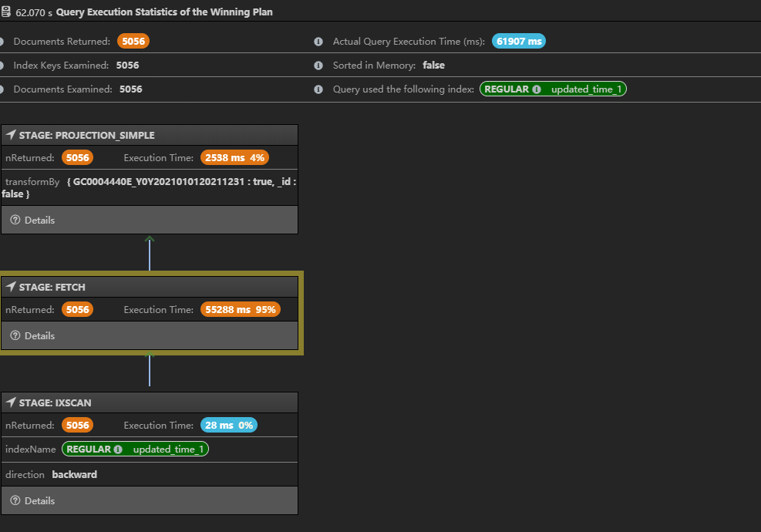Click arrow icon in FETCH stage header
This screenshot has width=761, height=532.
pyautogui.click(x=11, y=287)
